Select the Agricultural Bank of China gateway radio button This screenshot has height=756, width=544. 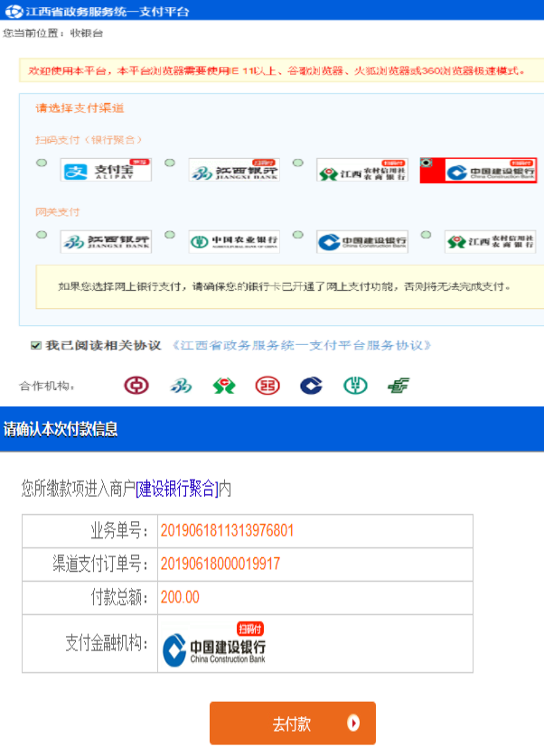pos(170,235)
